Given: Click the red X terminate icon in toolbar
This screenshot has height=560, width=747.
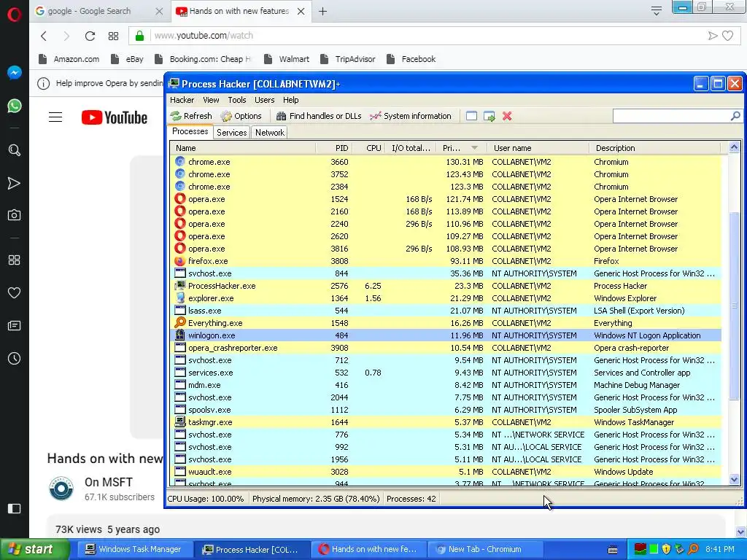Looking at the screenshot, I should [507, 116].
